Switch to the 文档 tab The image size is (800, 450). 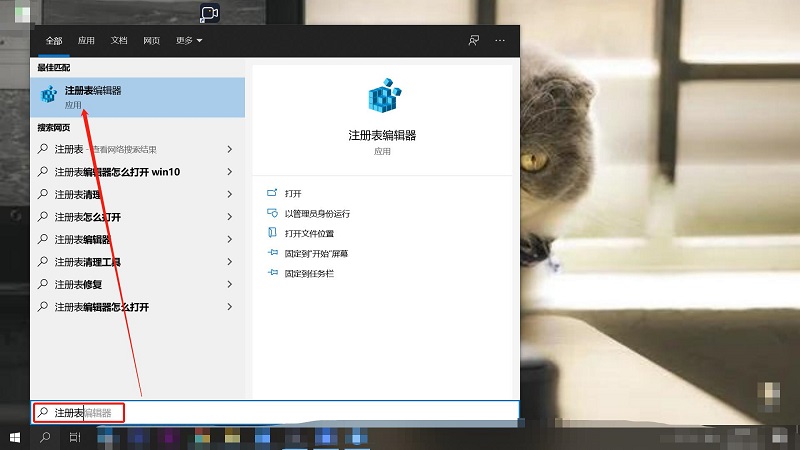[119, 40]
